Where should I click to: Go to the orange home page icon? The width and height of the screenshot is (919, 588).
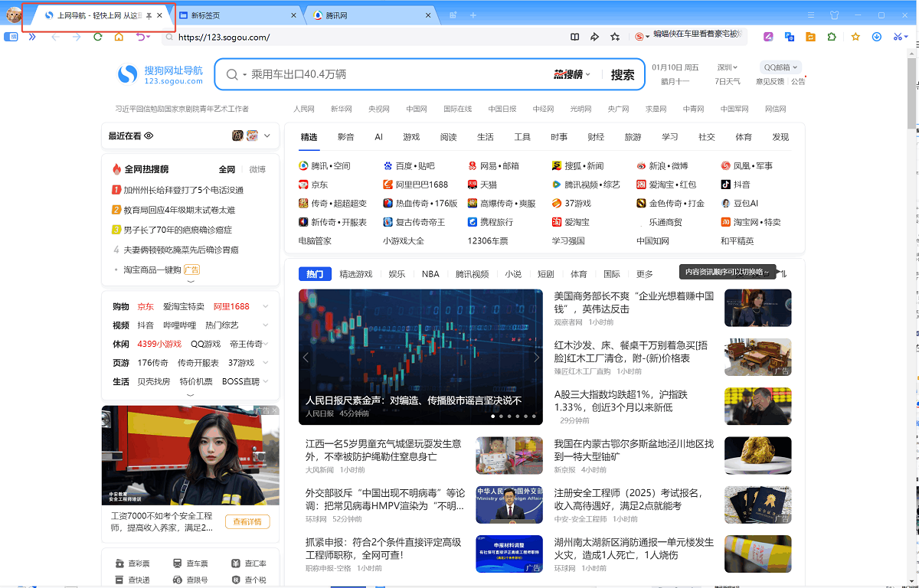pyautogui.click(x=119, y=37)
